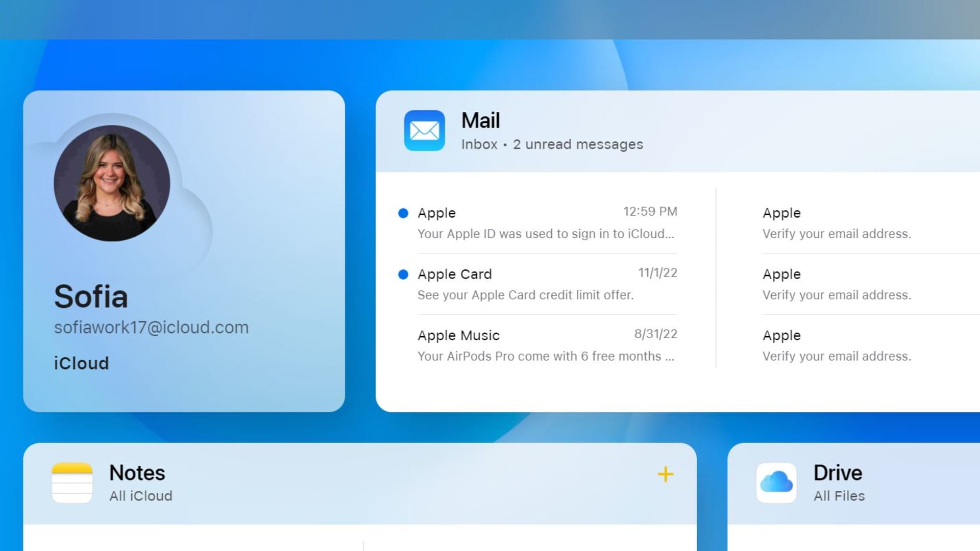Viewport: 980px width, 551px height.
Task: Create a new note with plus icon
Action: tap(666, 474)
